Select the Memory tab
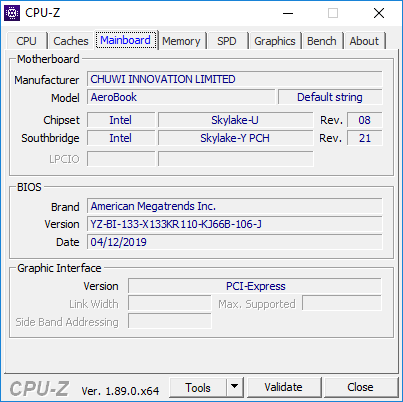Viewport: 403px width, 402px height. (181, 41)
